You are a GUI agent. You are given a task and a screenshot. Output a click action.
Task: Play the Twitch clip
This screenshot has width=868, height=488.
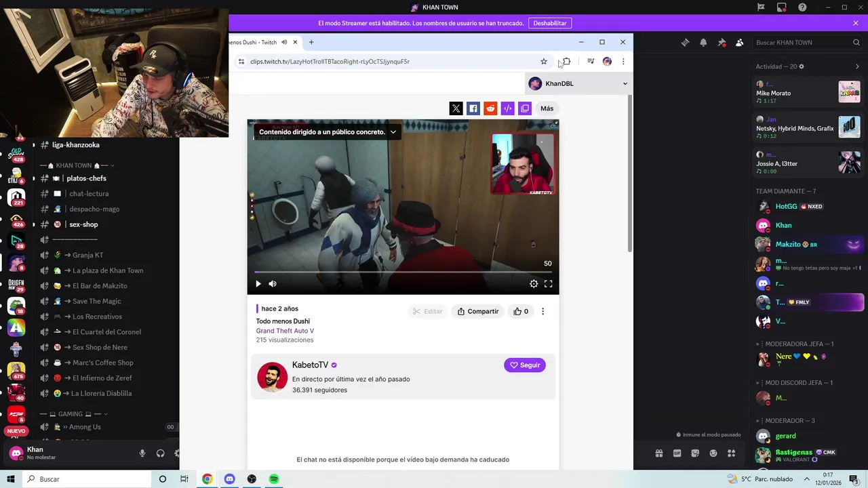(x=258, y=284)
